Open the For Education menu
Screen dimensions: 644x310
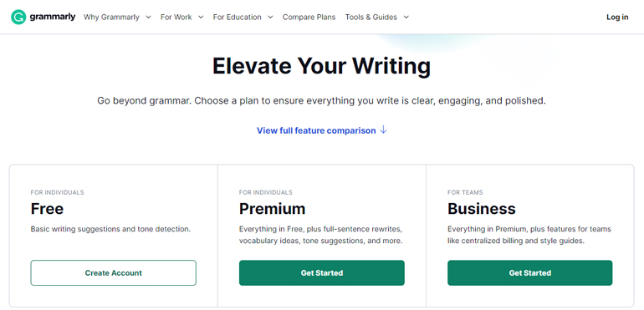coord(237,18)
